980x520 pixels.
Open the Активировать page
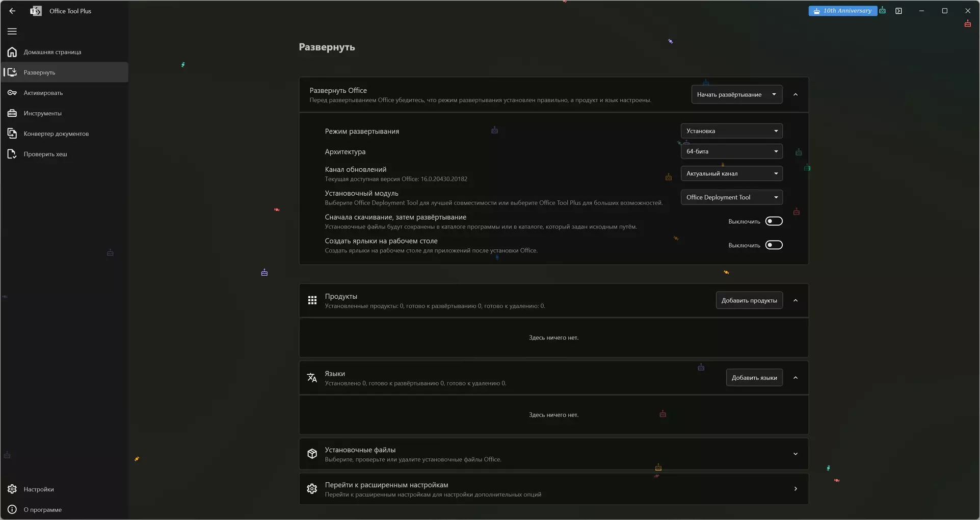65,93
